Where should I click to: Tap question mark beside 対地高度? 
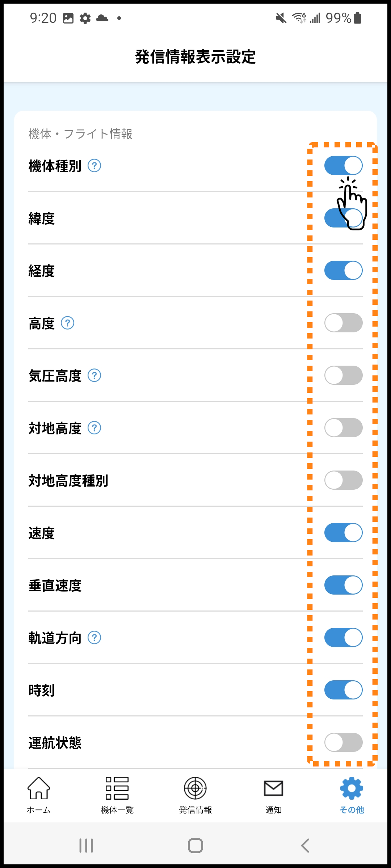pyautogui.click(x=94, y=428)
